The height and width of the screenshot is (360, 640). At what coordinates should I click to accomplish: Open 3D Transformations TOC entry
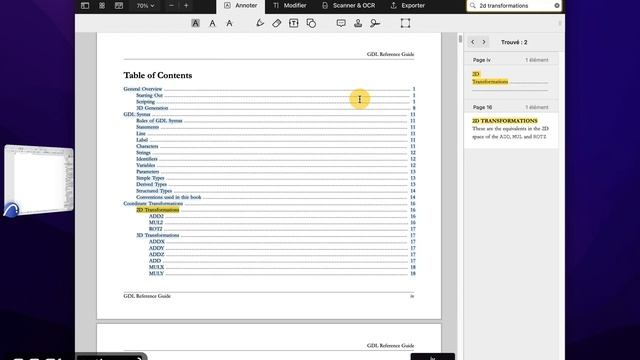158,235
